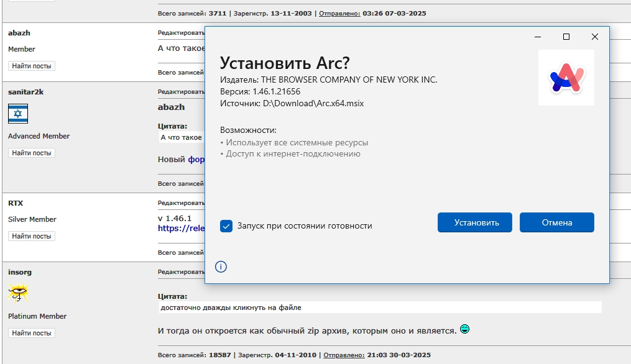The width and height of the screenshot is (631, 364).
Task: Uncheck Запуск при состоянии готовности checkbox
Action: (x=226, y=226)
